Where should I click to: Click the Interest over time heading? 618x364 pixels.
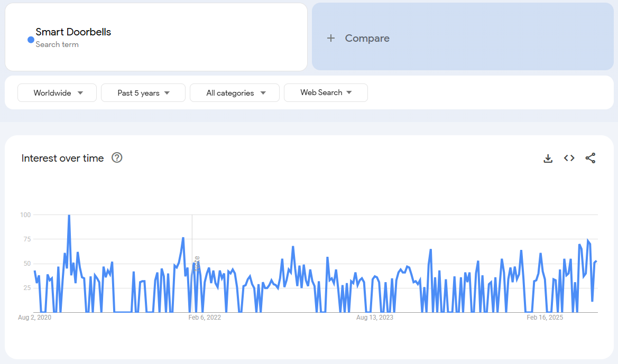coord(62,158)
